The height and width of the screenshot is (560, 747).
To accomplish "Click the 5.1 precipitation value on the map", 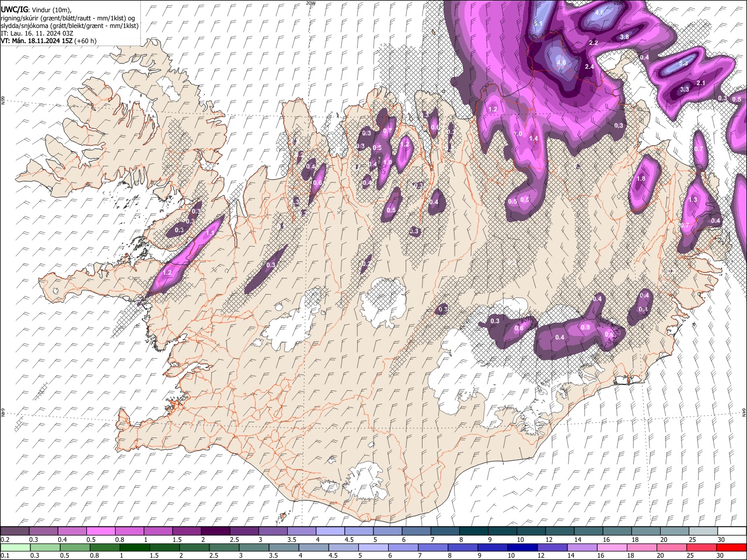I will click(x=538, y=24).
